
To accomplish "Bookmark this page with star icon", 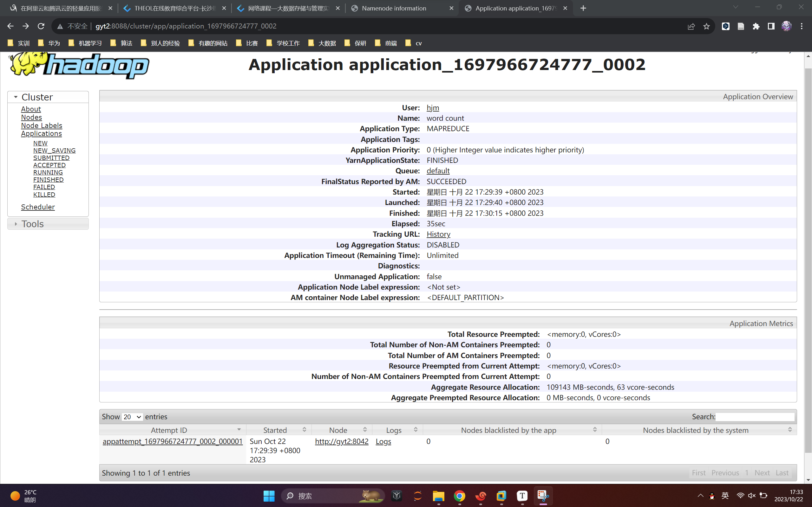I will click(x=706, y=26).
